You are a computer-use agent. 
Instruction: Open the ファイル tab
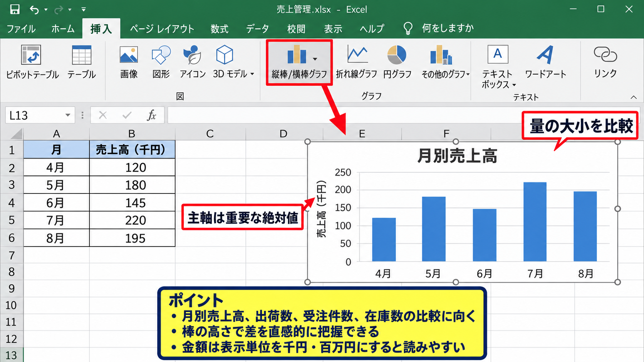[x=21, y=29]
